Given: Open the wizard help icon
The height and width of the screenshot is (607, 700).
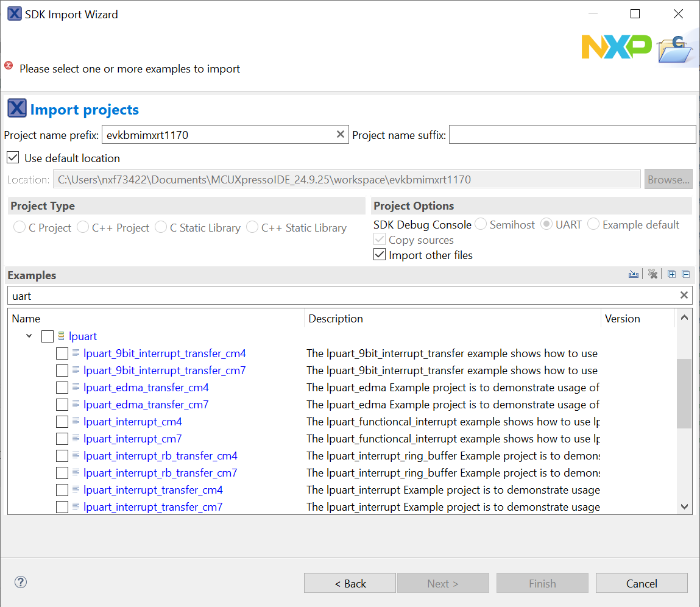Looking at the screenshot, I should [x=21, y=583].
